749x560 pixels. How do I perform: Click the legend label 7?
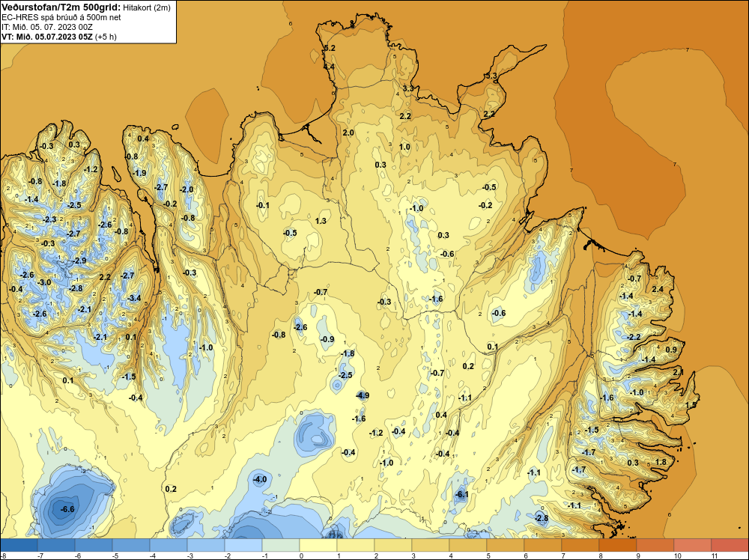(x=562, y=556)
